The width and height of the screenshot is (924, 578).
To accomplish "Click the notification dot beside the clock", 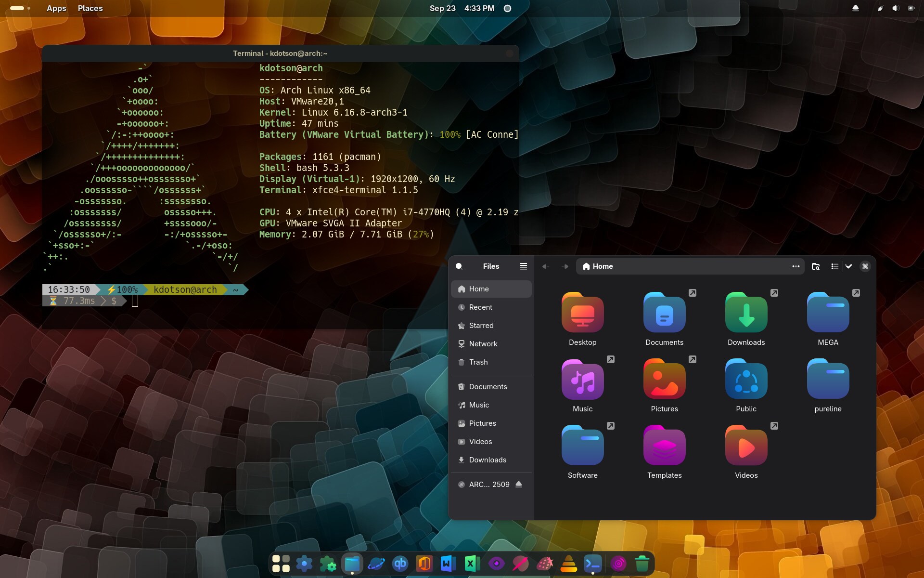I will [x=507, y=8].
